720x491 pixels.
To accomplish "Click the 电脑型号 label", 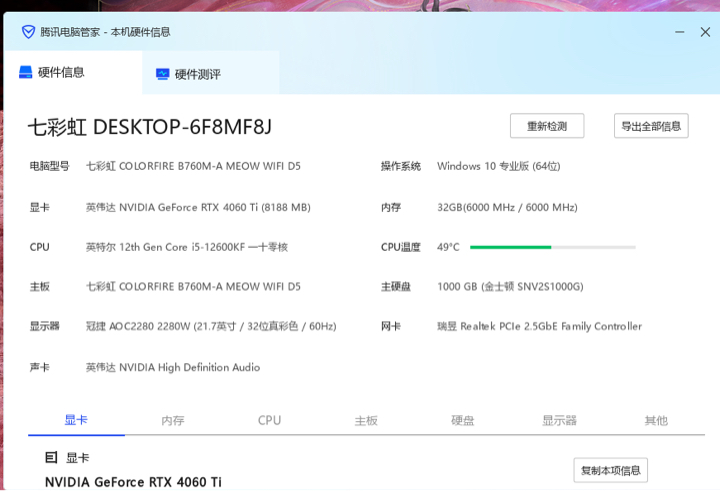I will [50, 166].
